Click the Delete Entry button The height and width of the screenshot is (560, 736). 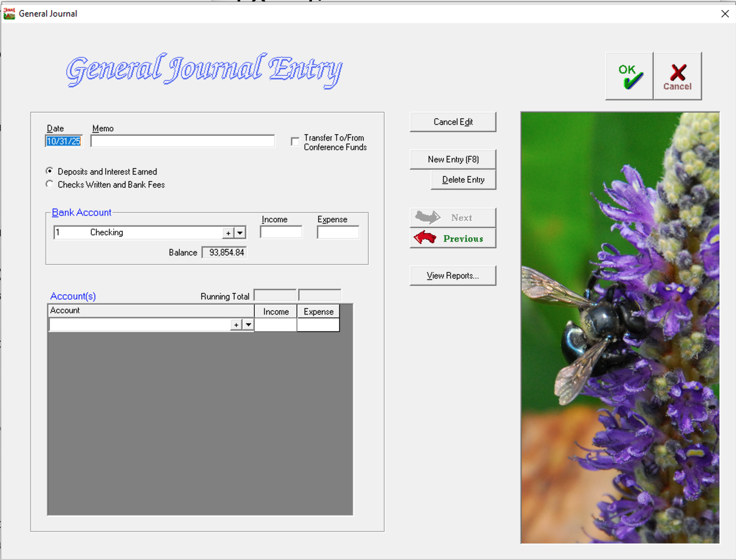click(x=463, y=179)
